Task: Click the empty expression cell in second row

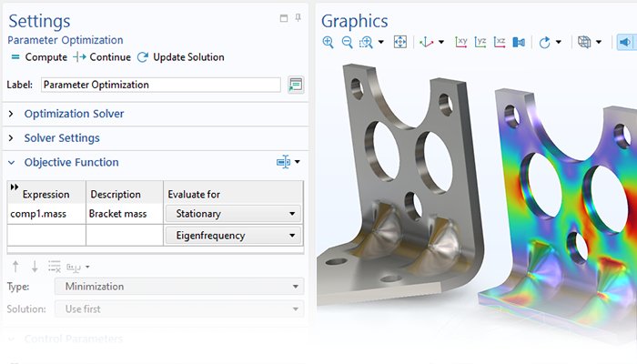Action: pos(46,235)
